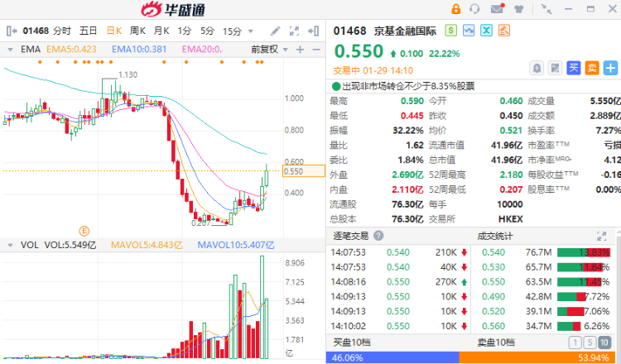Click the 振幅 value 32.22%
621x364 pixels.
(x=408, y=130)
